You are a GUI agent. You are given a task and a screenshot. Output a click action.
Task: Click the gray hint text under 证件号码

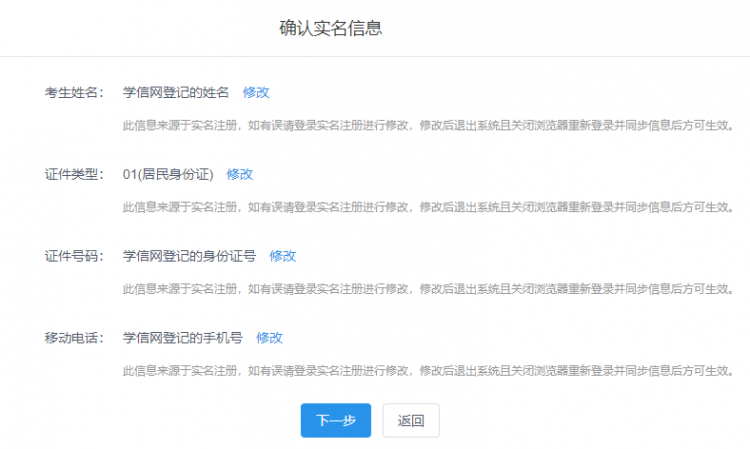pyautogui.click(x=425, y=289)
